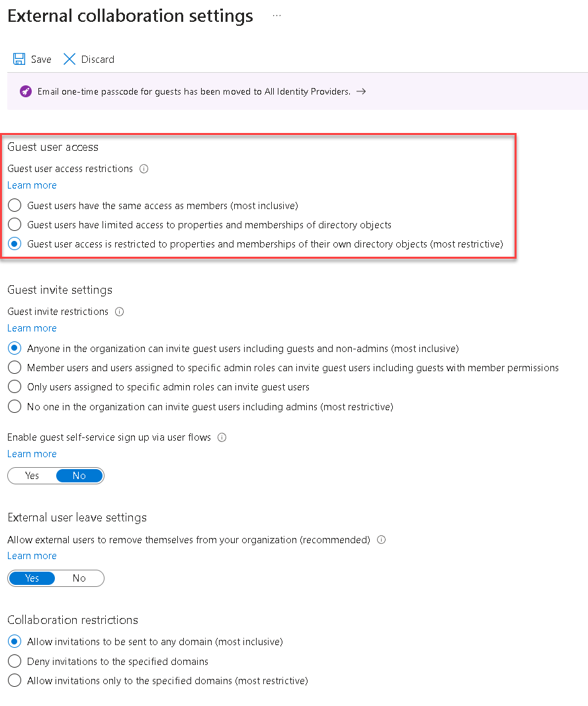This screenshot has height=706, width=588.
Task: Click the purple announcement icon in the notification banner
Action: (x=25, y=91)
